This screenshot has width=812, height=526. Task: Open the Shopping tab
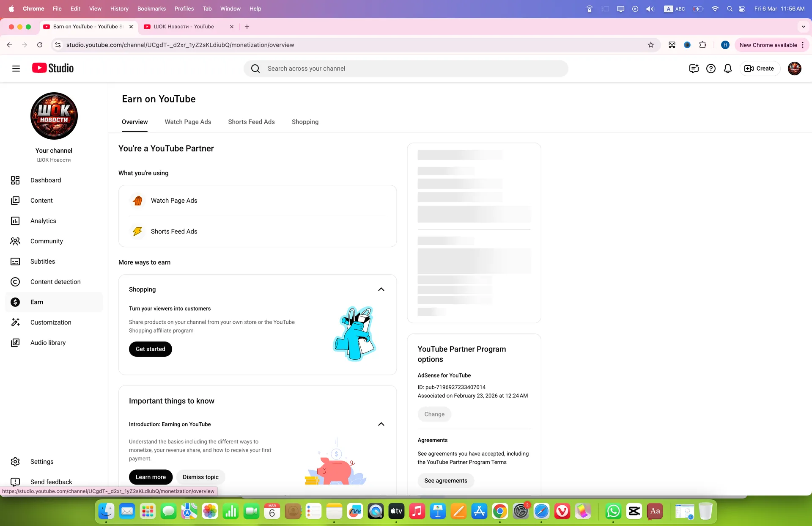pyautogui.click(x=305, y=122)
